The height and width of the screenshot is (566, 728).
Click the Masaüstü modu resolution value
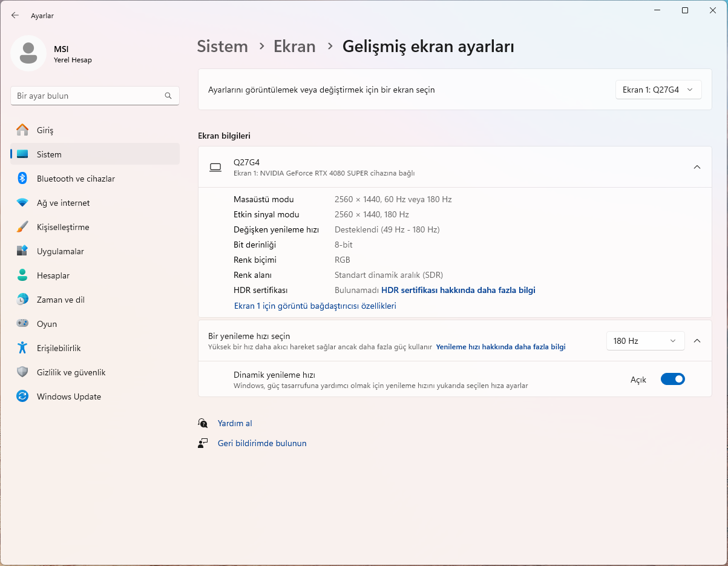tap(393, 199)
